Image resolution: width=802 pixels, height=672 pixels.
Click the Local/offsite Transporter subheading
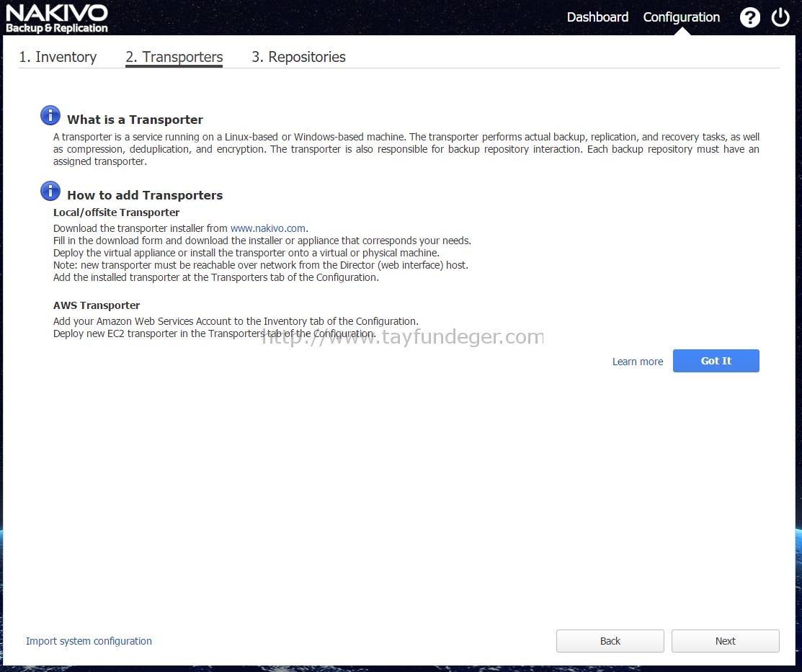[116, 212]
